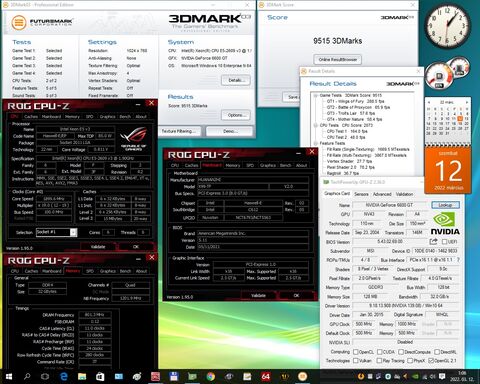The image size is (480, 384).
Task: Select 'GT1 - Wings of Fury' result row
Action: click(x=355, y=101)
